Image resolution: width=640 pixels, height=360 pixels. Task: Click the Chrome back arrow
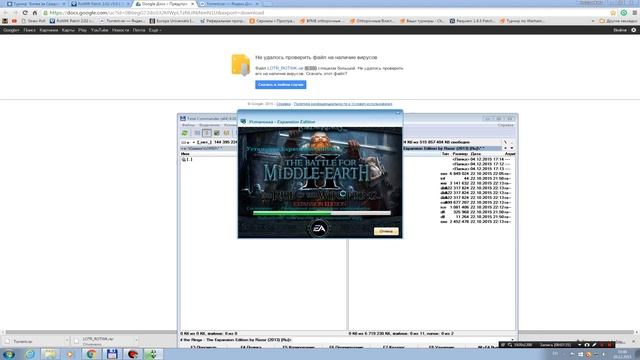coord(6,13)
